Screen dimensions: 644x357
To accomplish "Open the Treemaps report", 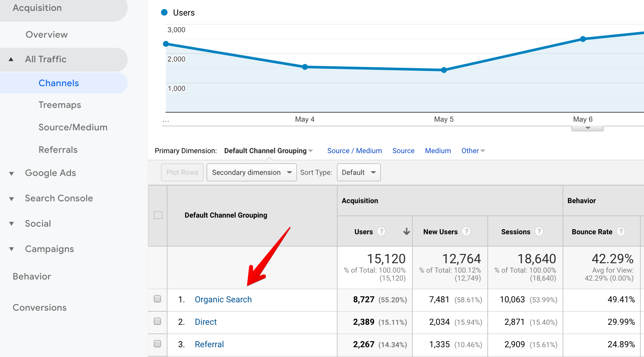I will (x=60, y=105).
